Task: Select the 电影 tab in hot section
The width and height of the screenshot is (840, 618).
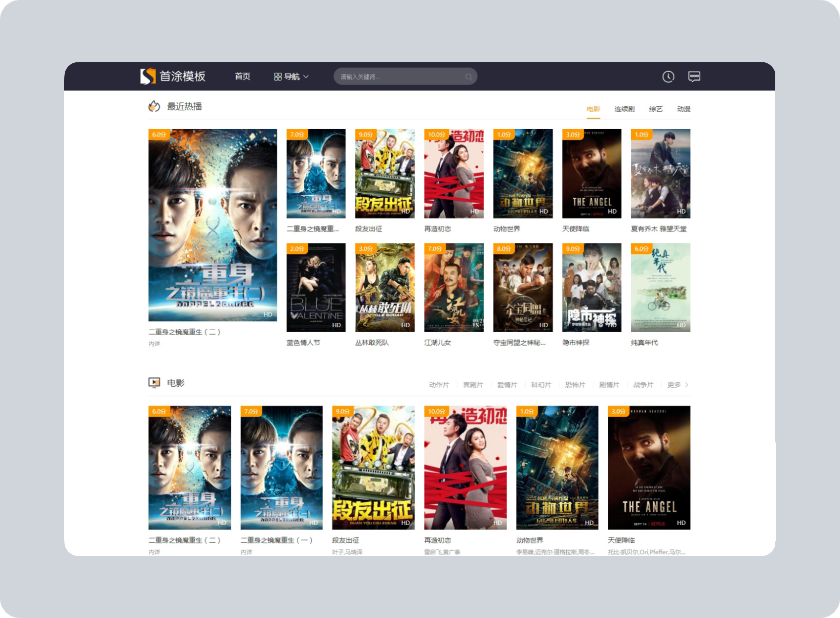Action: coord(593,109)
